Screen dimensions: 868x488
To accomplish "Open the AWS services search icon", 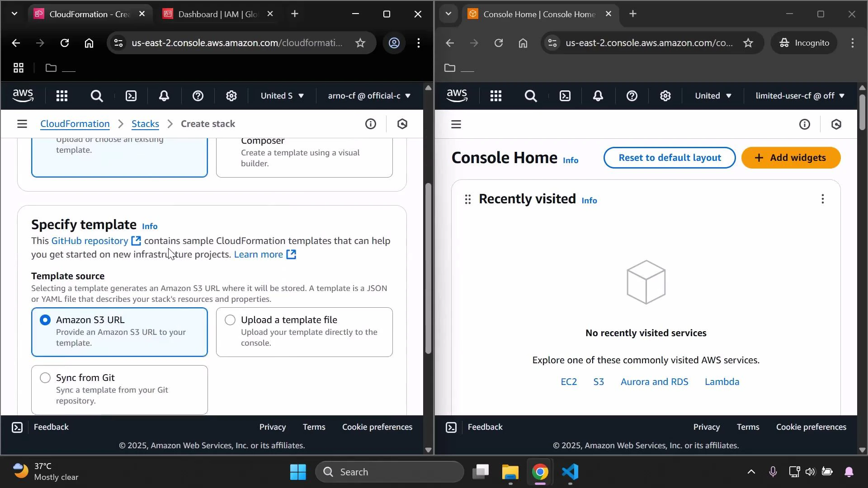I will [96, 95].
